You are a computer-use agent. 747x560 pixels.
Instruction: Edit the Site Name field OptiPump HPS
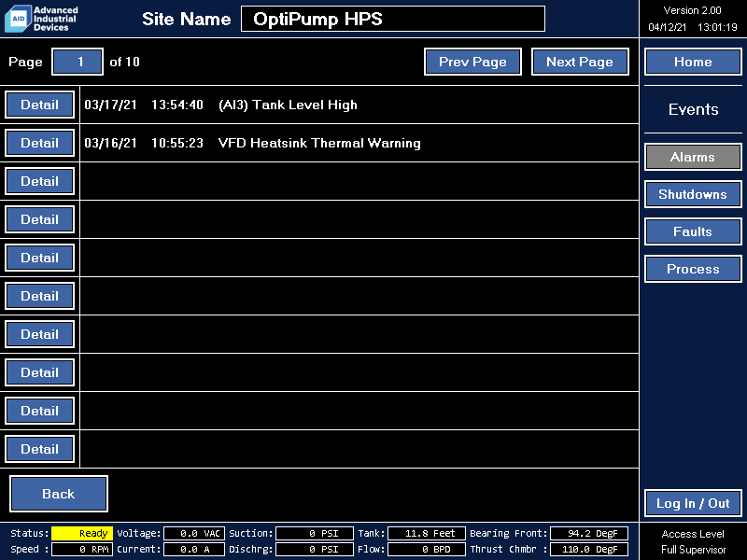(393, 19)
